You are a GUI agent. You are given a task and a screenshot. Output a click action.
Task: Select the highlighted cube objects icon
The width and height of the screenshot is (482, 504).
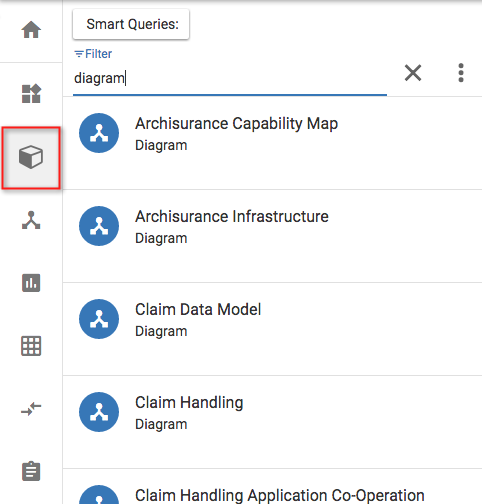click(31, 157)
